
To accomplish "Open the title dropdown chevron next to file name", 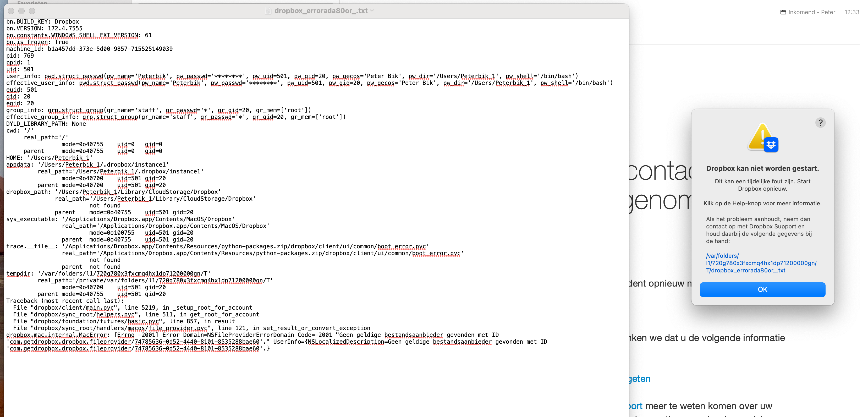I will click(372, 11).
